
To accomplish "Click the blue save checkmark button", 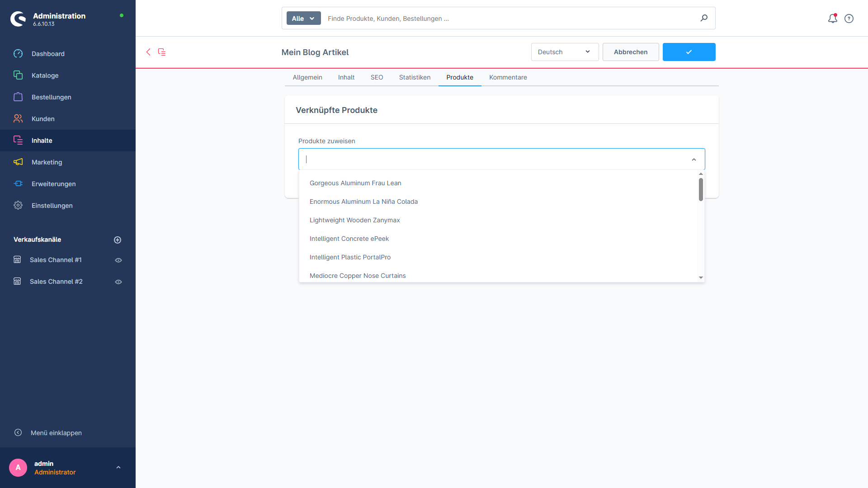I will 689,52.
